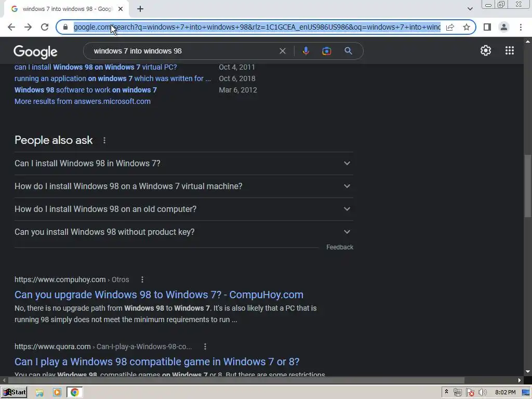Click the 'https://www.compuhoy.com' URL text
This screenshot has height=399, width=532.
click(x=60, y=280)
